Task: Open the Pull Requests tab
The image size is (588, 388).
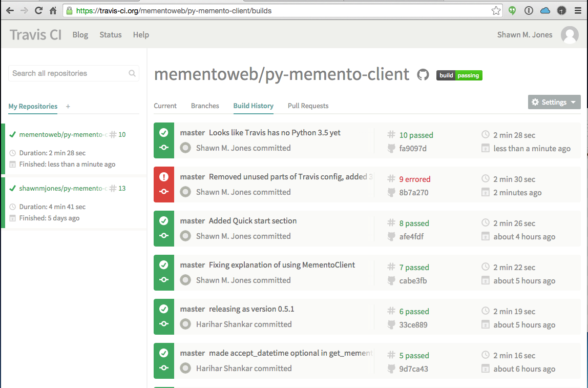Action: tap(308, 106)
